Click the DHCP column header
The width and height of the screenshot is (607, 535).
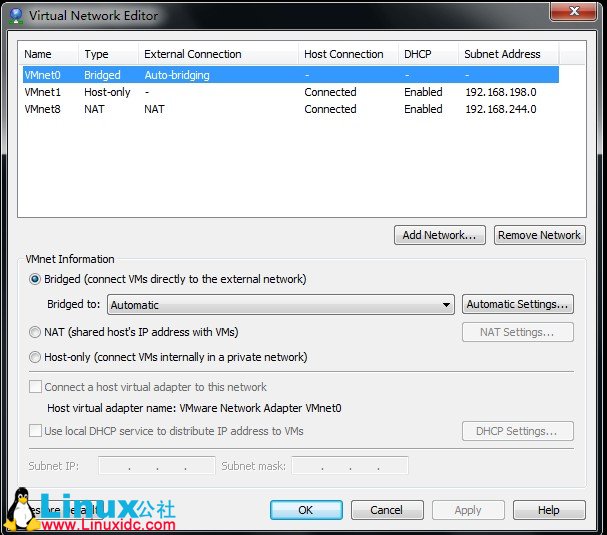[x=428, y=54]
